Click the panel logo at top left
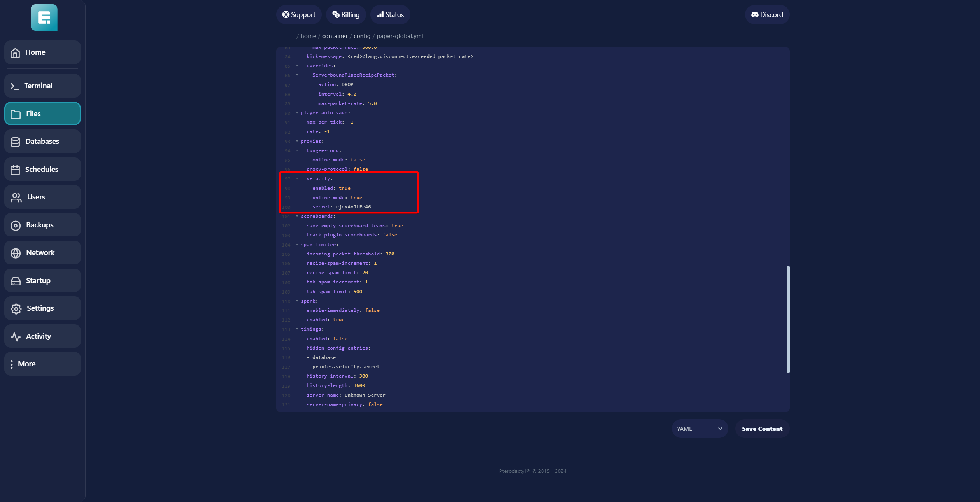980x502 pixels. tap(44, 17)
